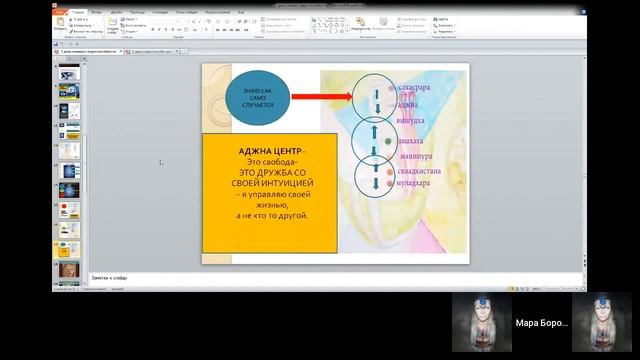Viewport: 640px width, 360px height.
Task: Open the Select (Выделить) dropdown
Action: coord(444,31)
